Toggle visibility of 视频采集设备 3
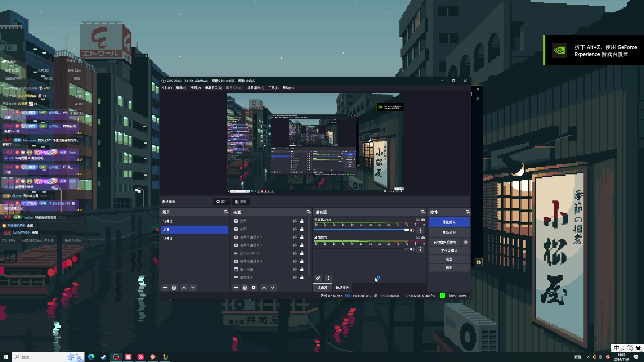The height and width of the screenshot is (362, 644). pyautogui.click(x=294, y=245)
